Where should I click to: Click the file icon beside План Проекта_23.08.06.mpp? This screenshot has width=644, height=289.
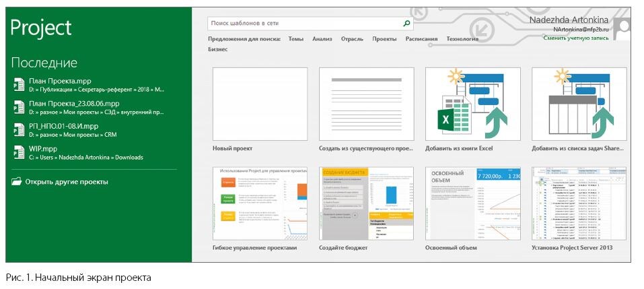coord(19,107)
